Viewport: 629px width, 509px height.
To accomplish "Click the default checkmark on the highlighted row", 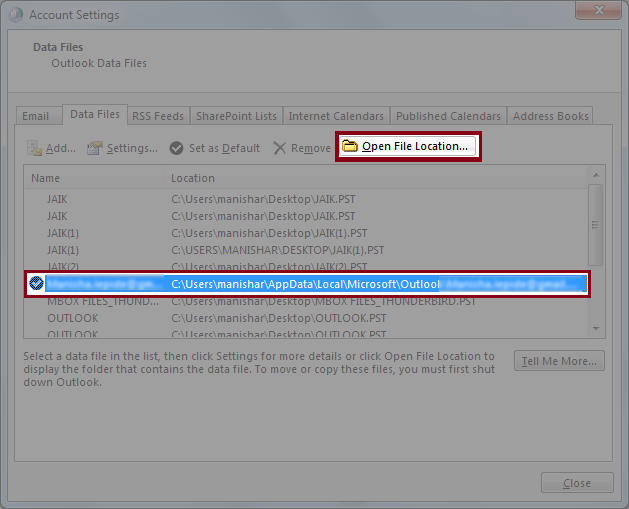I will 36,284.
